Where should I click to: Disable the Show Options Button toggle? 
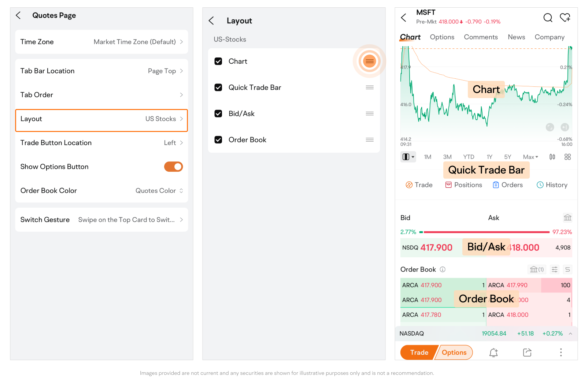173,167
